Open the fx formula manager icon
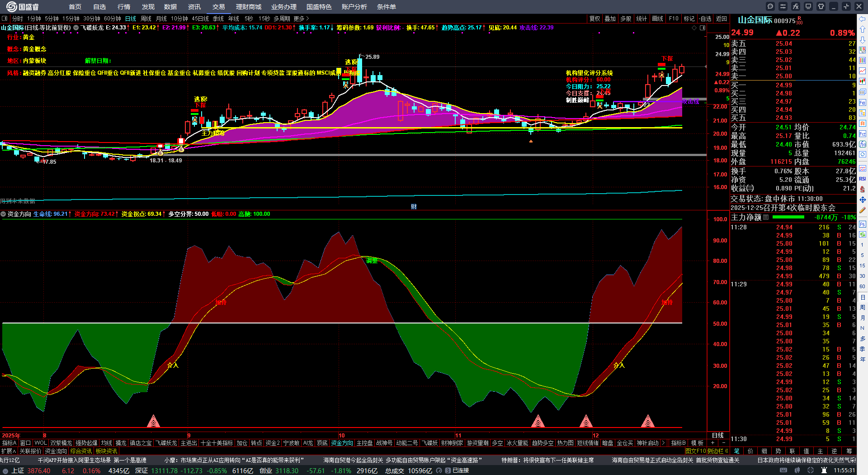868x475 pixels. [796, 6]
